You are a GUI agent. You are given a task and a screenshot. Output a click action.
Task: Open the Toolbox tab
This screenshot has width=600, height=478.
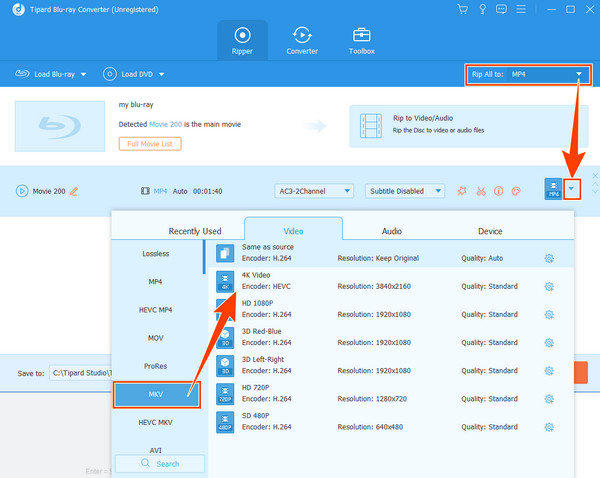coord(362,41)
